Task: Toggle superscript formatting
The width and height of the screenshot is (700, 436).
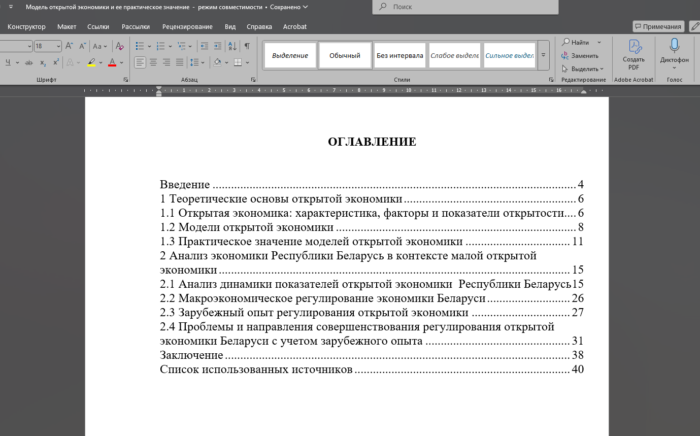Action: pyautogui.click(x=56, y=62)
